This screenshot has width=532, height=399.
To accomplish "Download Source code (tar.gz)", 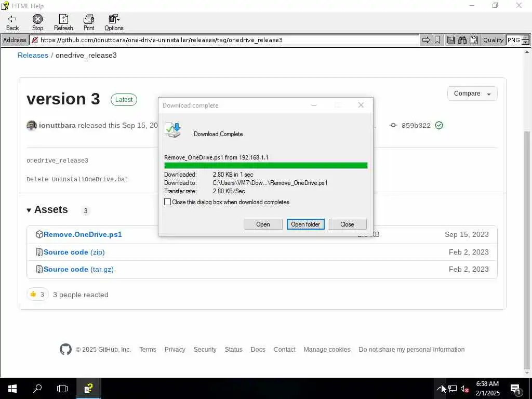I will (78, 270).
